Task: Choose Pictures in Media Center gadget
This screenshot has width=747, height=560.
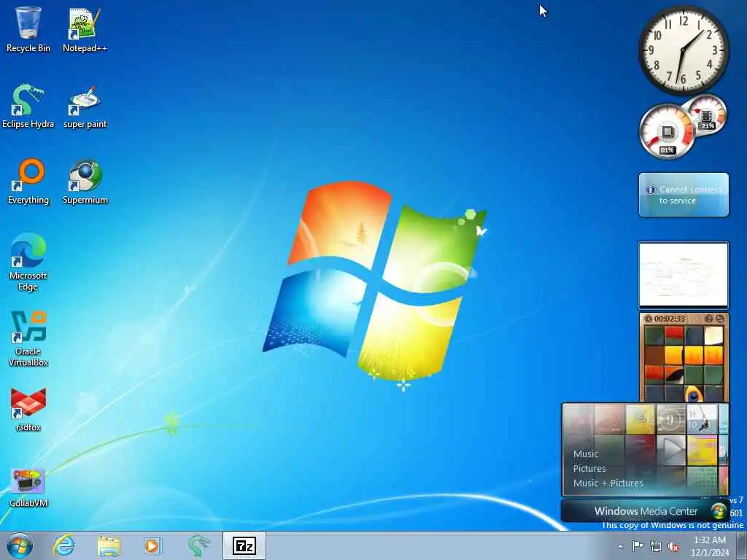Action: click(x=589, y=469)
